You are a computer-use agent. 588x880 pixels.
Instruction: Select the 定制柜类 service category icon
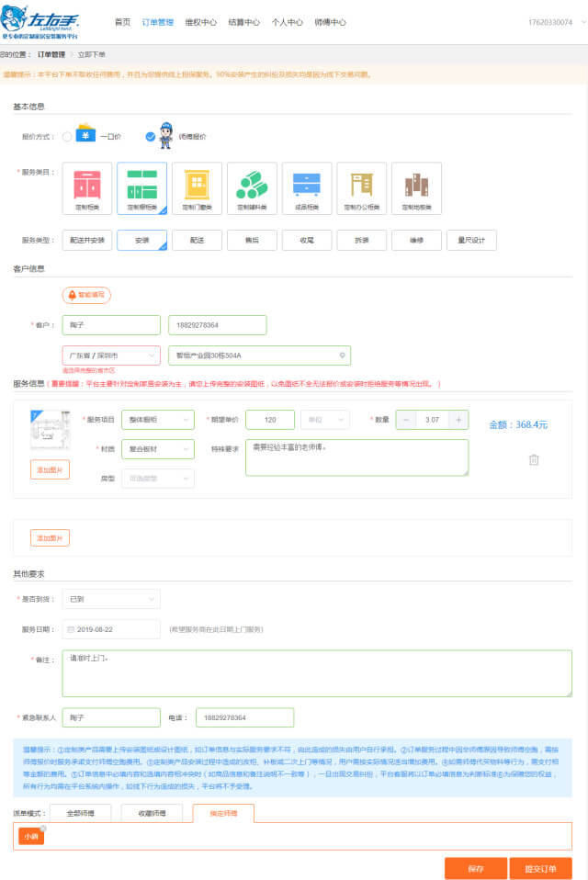pyautogui.click(x=87, y=187)
